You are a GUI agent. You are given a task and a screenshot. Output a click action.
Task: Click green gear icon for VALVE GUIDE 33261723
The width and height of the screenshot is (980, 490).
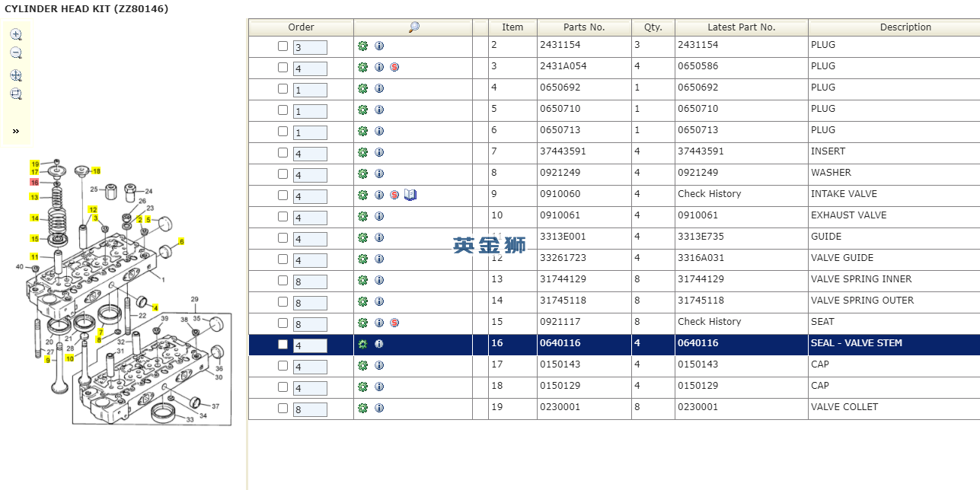pos(363,259)
